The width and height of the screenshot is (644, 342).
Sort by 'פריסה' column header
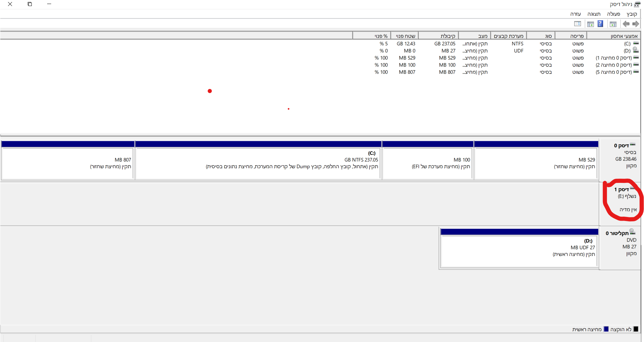pyautogui.click(x=571, y=36)
